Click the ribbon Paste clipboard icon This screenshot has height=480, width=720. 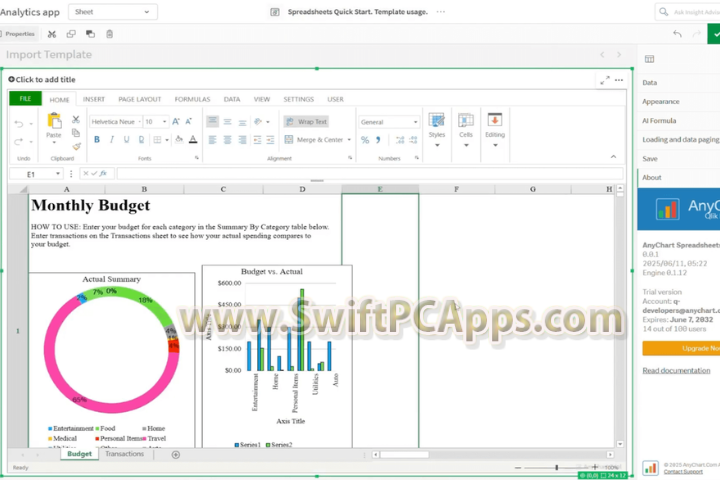[x=54, y=121]
